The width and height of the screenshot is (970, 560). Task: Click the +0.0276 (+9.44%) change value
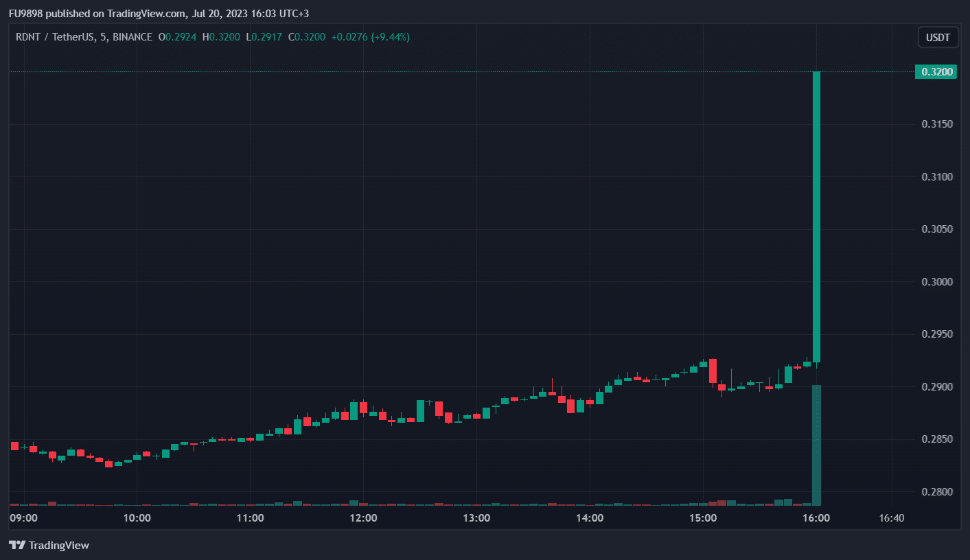coord(370,37)
